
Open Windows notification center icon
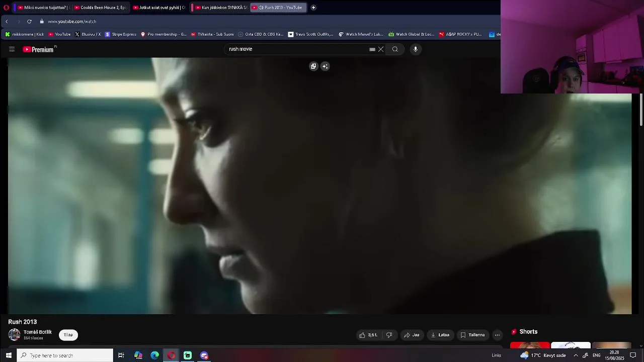pos(633,355)
